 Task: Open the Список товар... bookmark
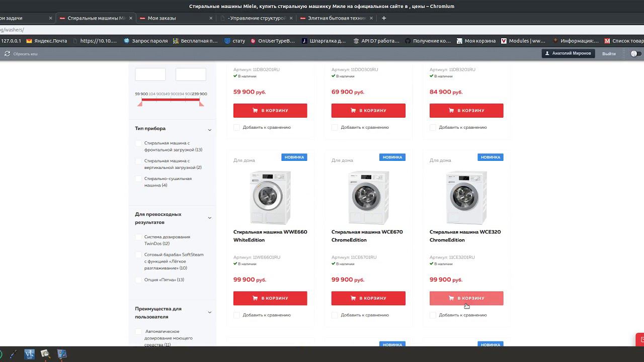pyautogui.click(x=624, y=41)
